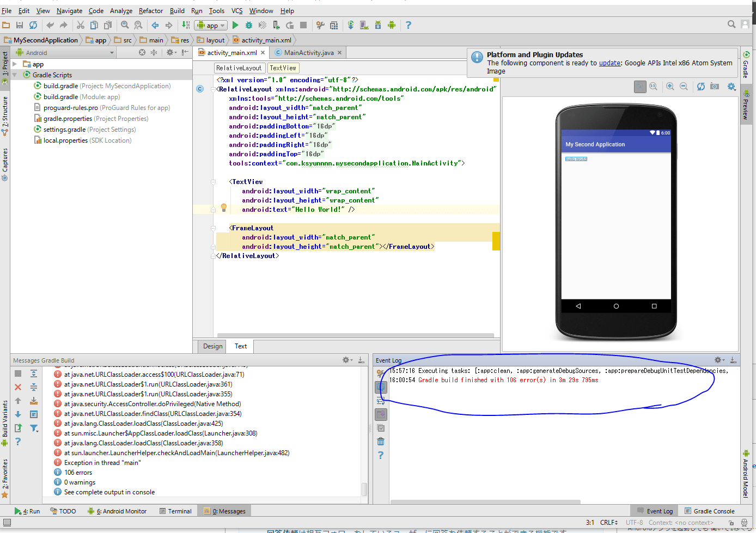Run the app with green play button
756x533 pixels.
235,25
